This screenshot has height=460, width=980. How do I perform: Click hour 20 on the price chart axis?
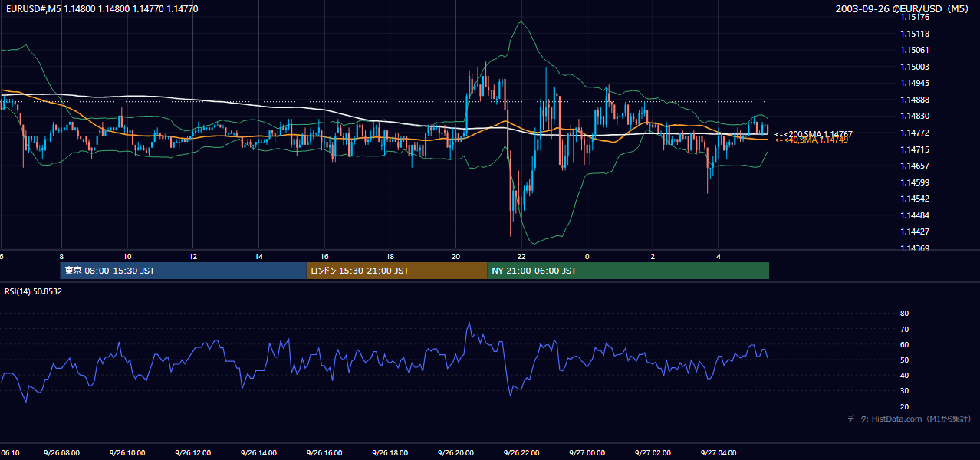(x=456, y=256)
